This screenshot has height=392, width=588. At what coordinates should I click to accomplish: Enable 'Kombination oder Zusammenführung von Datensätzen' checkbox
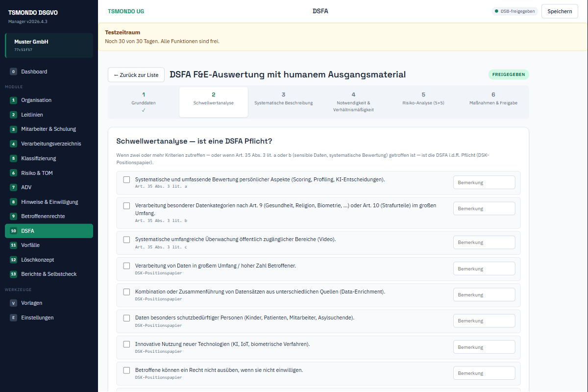pyautogui.click(x=126, y=292)
